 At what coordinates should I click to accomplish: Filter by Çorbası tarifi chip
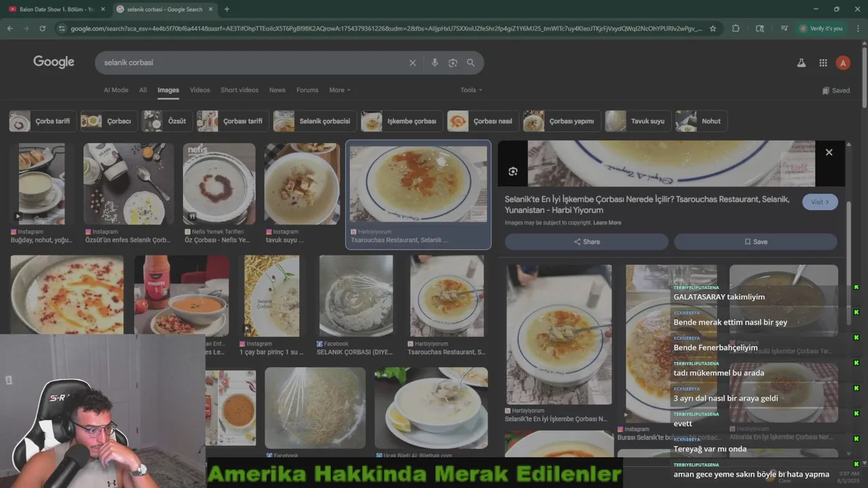233,121
